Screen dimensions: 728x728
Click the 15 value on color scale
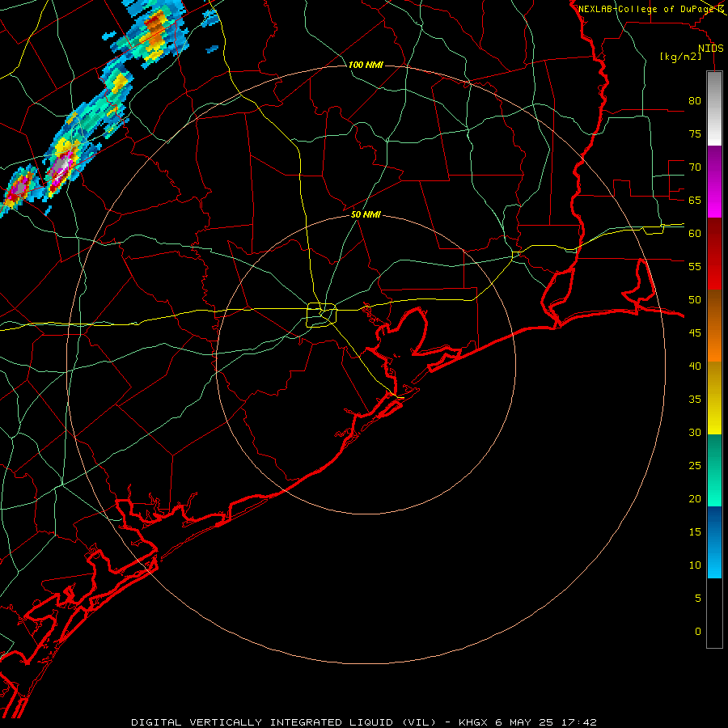pos(695,531)
